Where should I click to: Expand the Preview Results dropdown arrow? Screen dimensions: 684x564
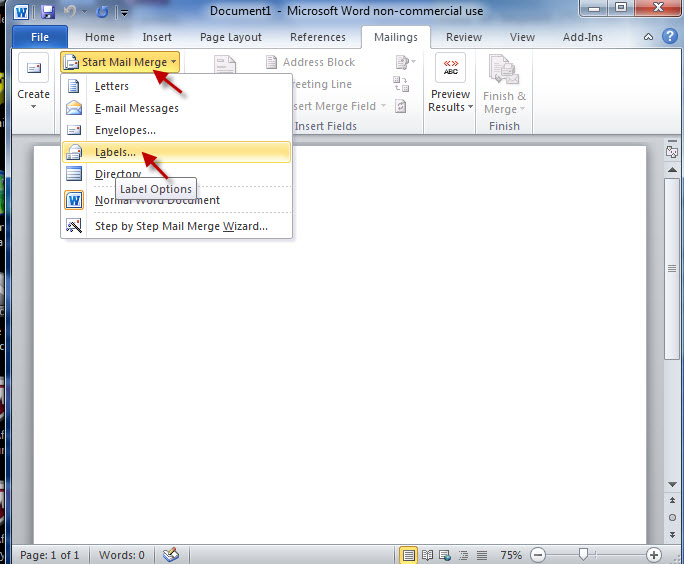[470, 107]
